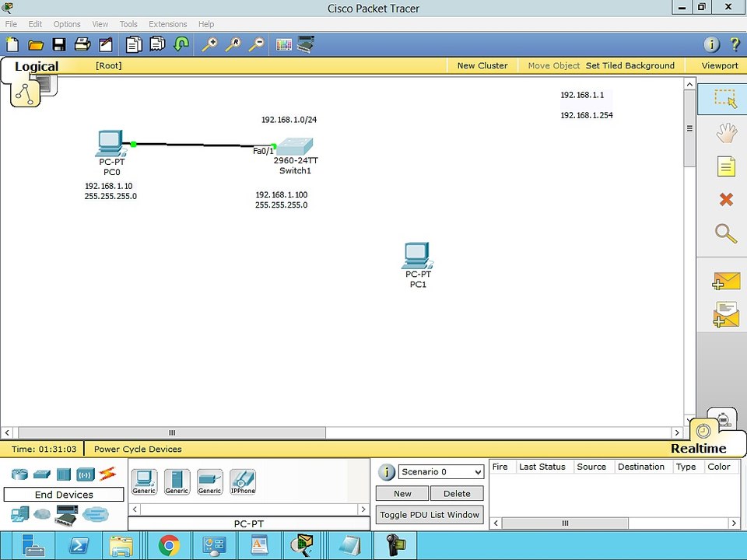
Task: Switch to the Physical workspace tab behind Logical
Action: coord(47,85)
